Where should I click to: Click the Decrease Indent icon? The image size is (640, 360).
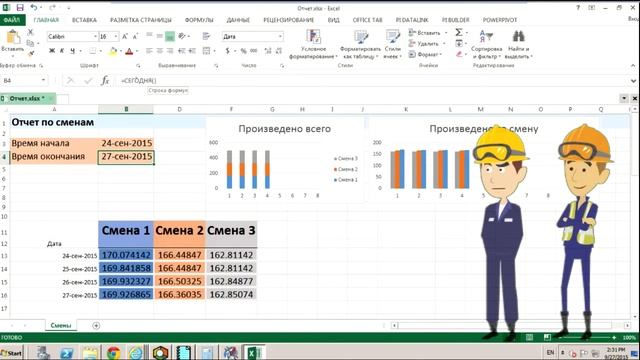(182, 51)
